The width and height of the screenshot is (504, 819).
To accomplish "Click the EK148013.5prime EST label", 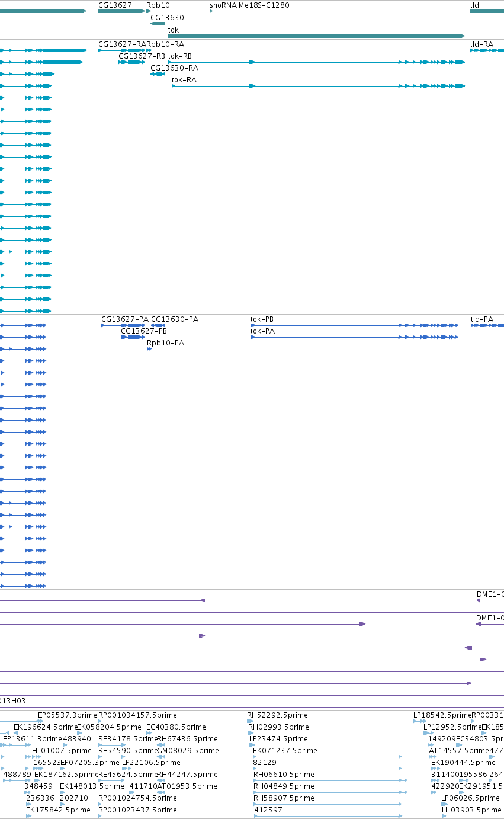I will 92,786.
